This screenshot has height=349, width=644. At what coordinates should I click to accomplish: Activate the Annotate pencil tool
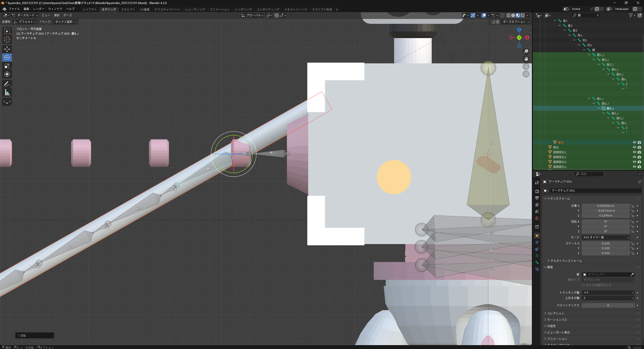[7, 84]
